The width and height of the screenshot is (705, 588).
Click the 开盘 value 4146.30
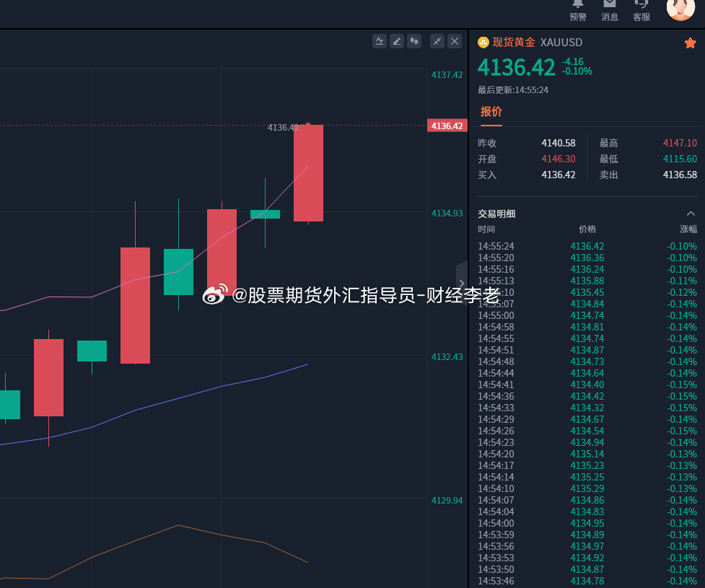click(559, 159)
